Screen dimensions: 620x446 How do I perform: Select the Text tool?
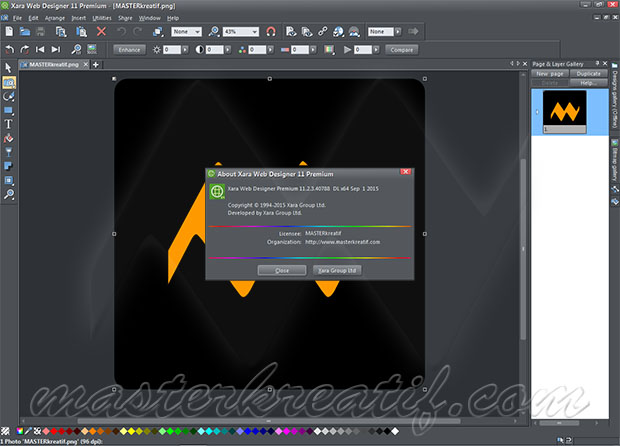pyautogui.click(x=8, y=124)
